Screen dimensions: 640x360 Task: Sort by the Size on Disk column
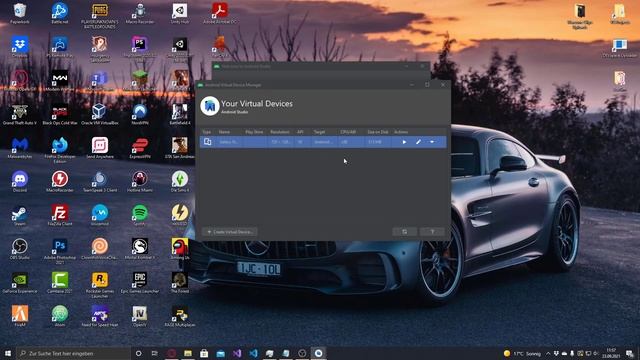(x=378, y=132)
